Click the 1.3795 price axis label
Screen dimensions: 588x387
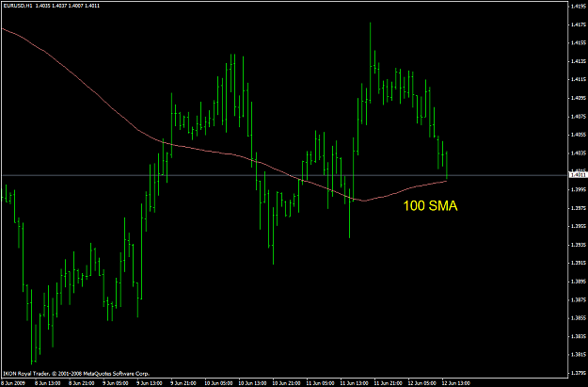pos(578,373)
